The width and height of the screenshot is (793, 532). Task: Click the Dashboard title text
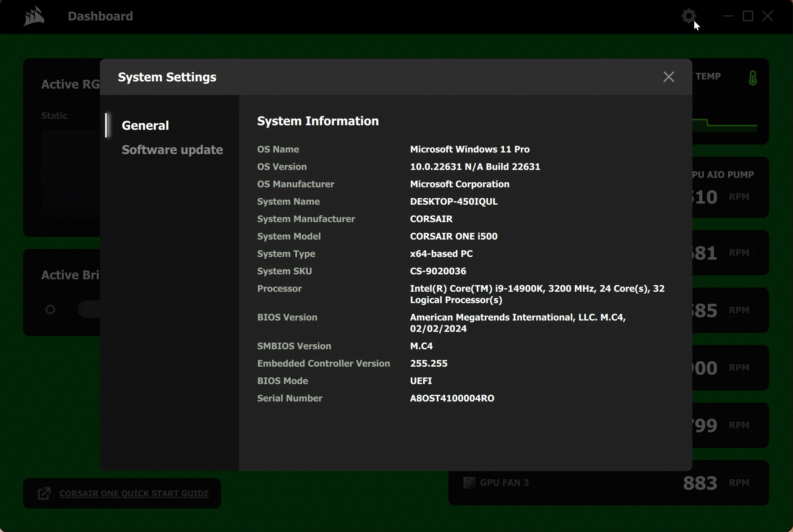(100, 16)
